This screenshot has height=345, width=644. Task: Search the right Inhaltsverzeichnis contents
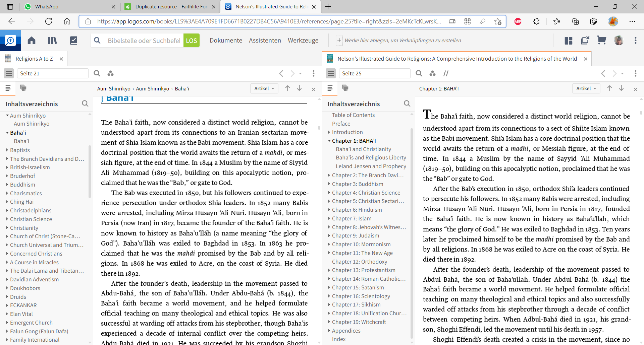point(407,103)
